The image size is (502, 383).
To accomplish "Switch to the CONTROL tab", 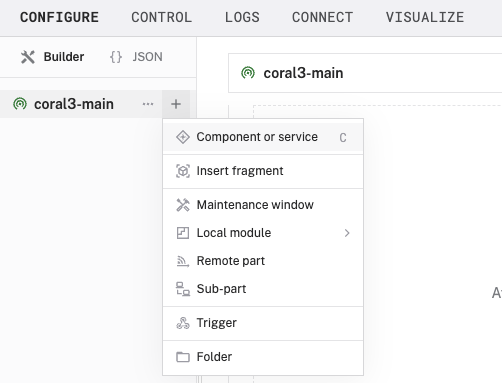I will click(x=162, y=17).
